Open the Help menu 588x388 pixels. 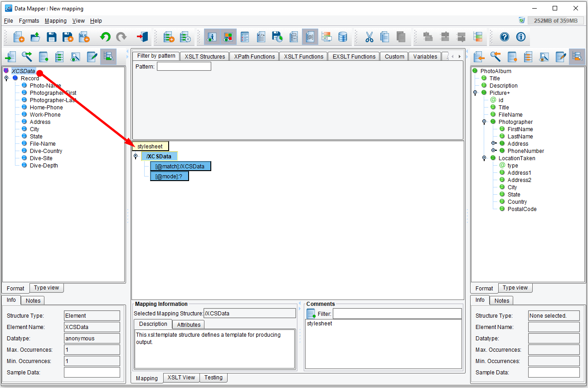coord(96,21)
